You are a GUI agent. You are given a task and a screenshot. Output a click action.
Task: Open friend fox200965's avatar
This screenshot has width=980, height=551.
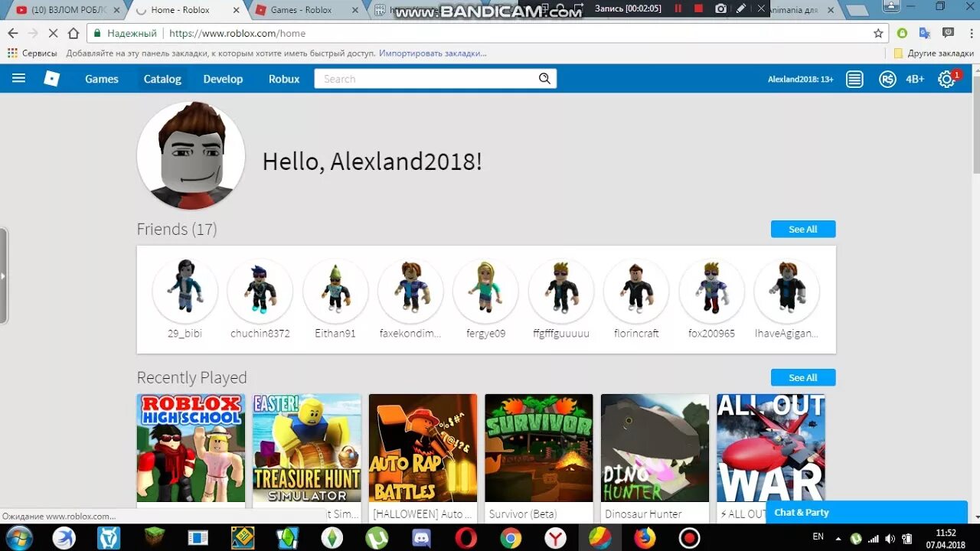tap(711, 291)
